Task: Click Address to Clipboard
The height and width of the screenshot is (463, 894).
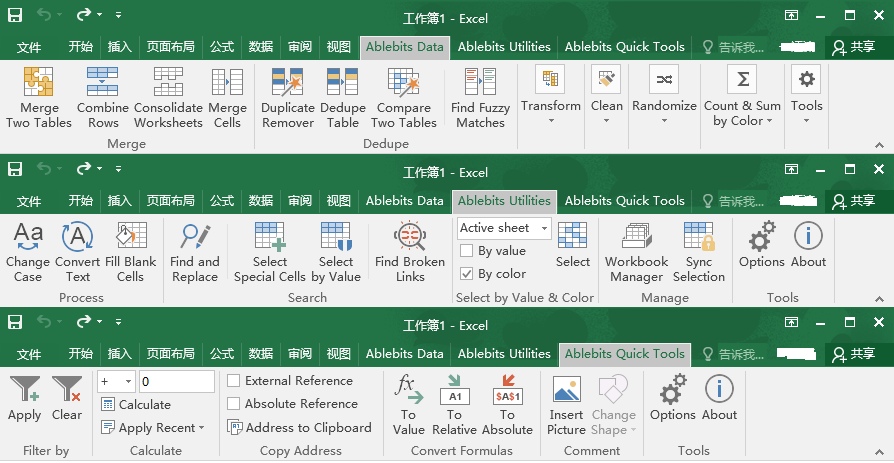Action: tap(299, 428)
